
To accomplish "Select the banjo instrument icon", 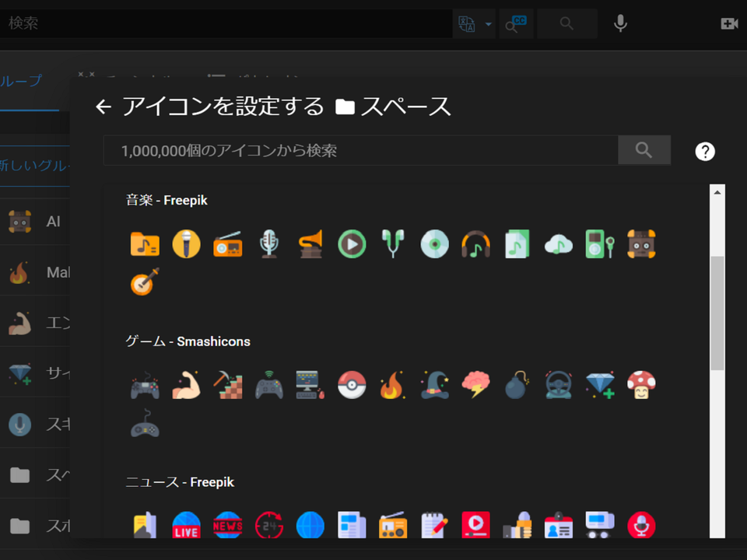I will click(x=145, y=282).
